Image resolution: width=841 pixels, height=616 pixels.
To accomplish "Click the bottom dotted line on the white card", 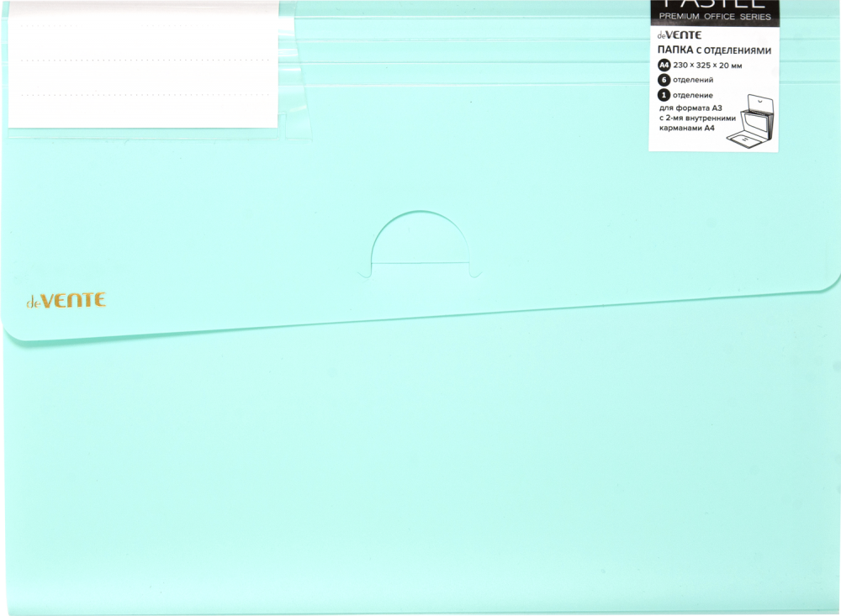I will [x=141, y=94].
